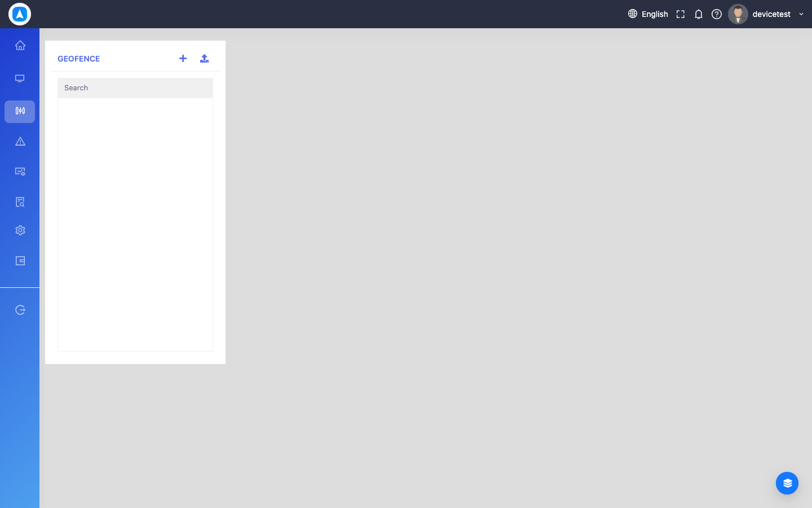Open the reports document-search icon
The height and width of the screenshot is (508, 812).
20,202
